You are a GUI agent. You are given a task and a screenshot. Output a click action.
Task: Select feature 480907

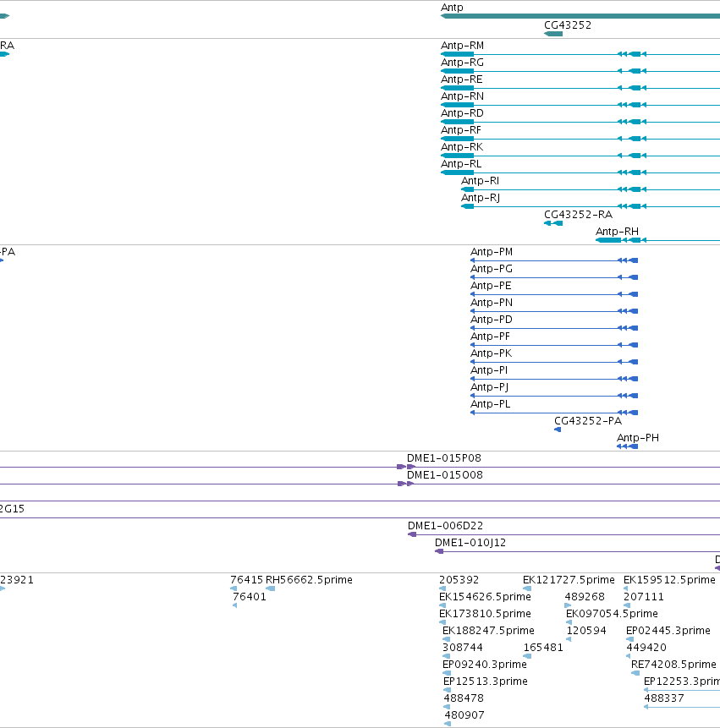click(x=464, y=715)
